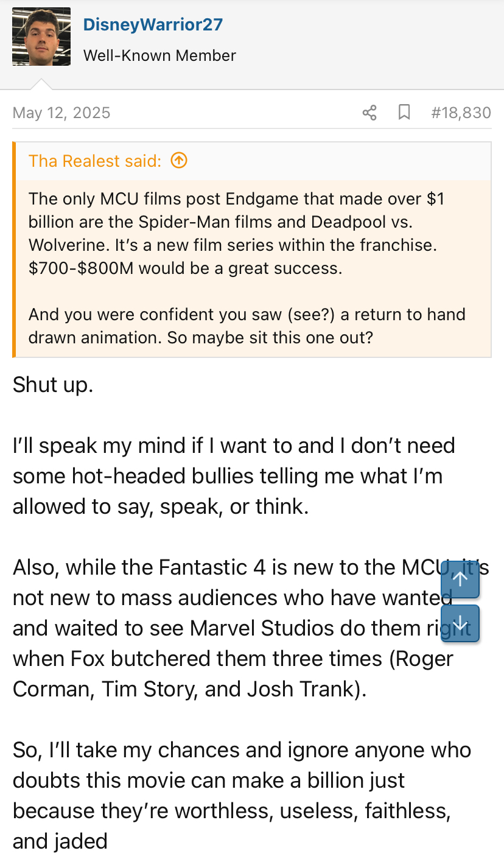Open the May 12, 2025 post date link

[x=61, y=113]
